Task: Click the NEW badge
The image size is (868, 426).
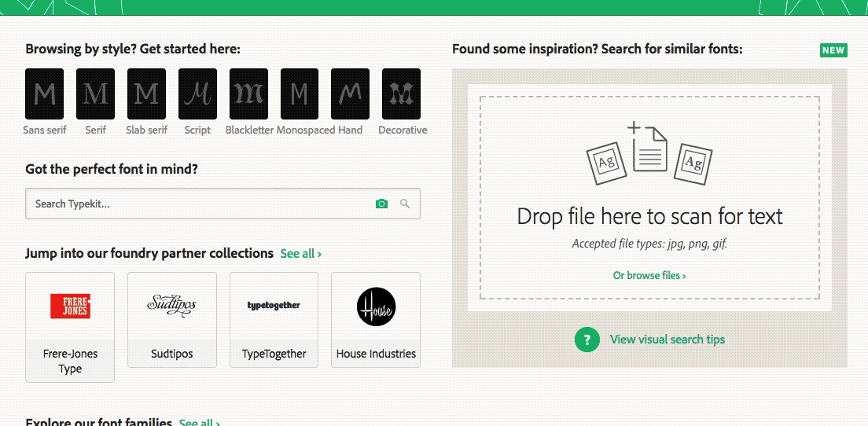Action: click(833, 50)
